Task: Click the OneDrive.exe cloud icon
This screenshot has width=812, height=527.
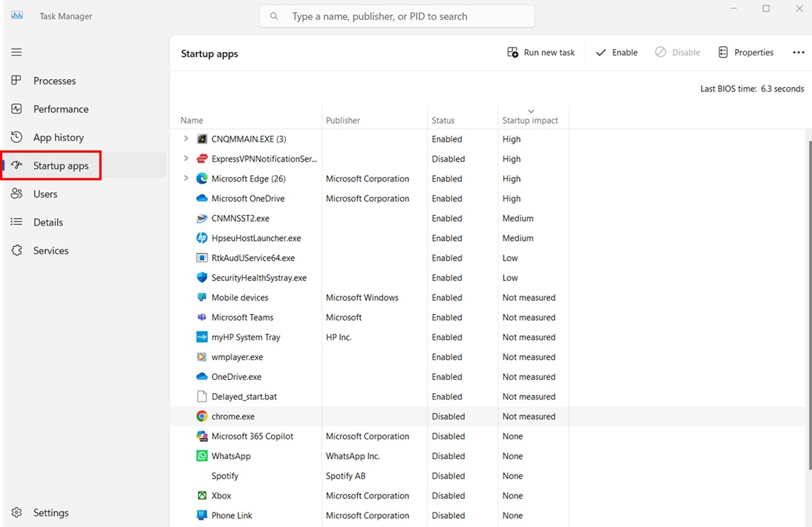Action: 202,377
